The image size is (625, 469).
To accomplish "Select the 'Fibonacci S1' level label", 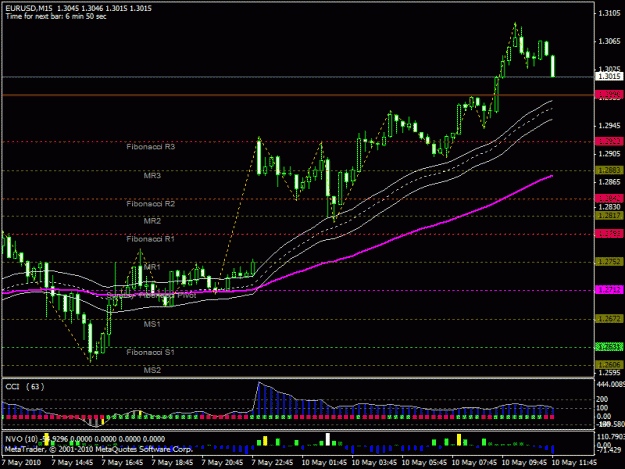I will pyautogui.click(x=151, y=352).
